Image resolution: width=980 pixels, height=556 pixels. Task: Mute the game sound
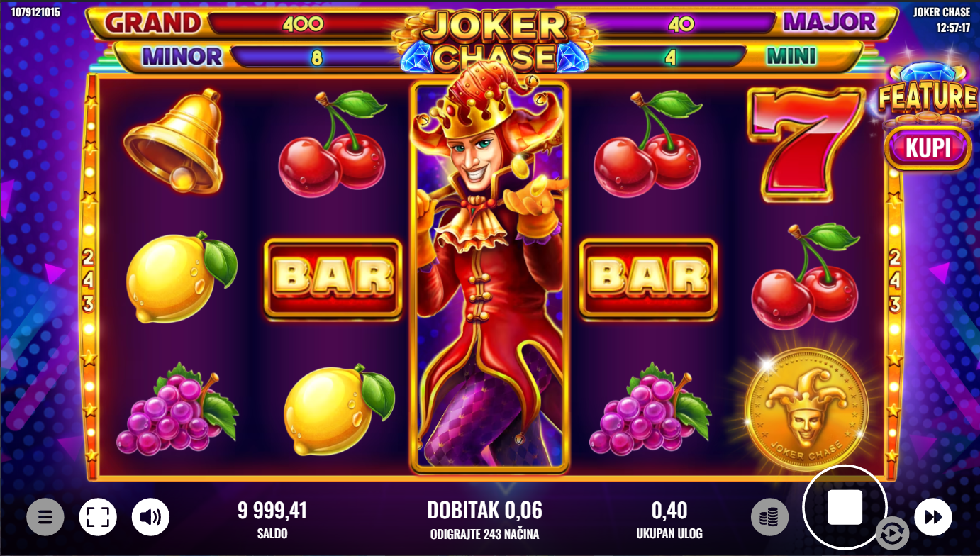(x=150, y=517)
